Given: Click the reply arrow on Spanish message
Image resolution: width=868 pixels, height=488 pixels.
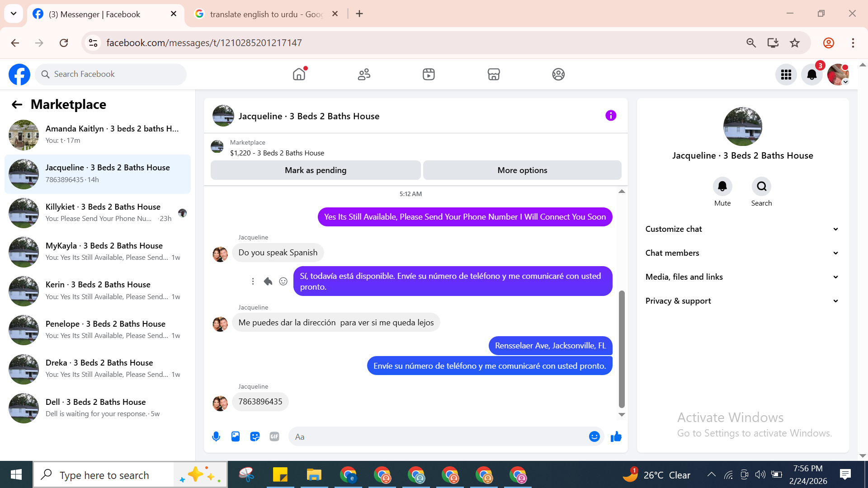Looking at the screenshot, I should pos(268,282).
